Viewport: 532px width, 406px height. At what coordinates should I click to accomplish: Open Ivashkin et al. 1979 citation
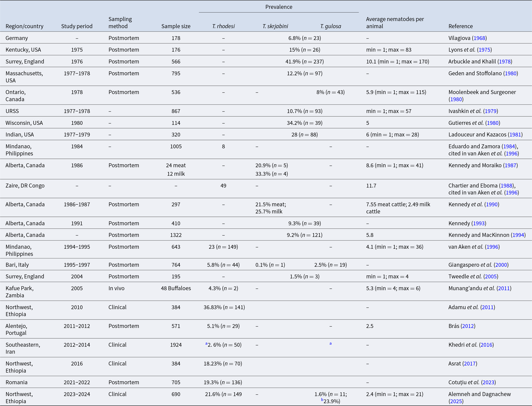490,111
